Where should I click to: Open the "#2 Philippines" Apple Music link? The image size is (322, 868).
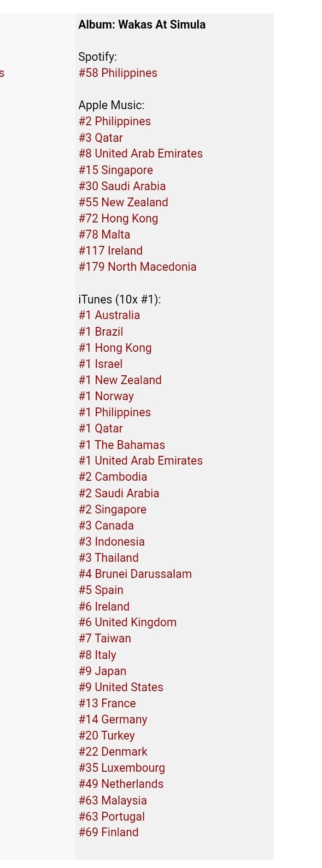[114, 122]
